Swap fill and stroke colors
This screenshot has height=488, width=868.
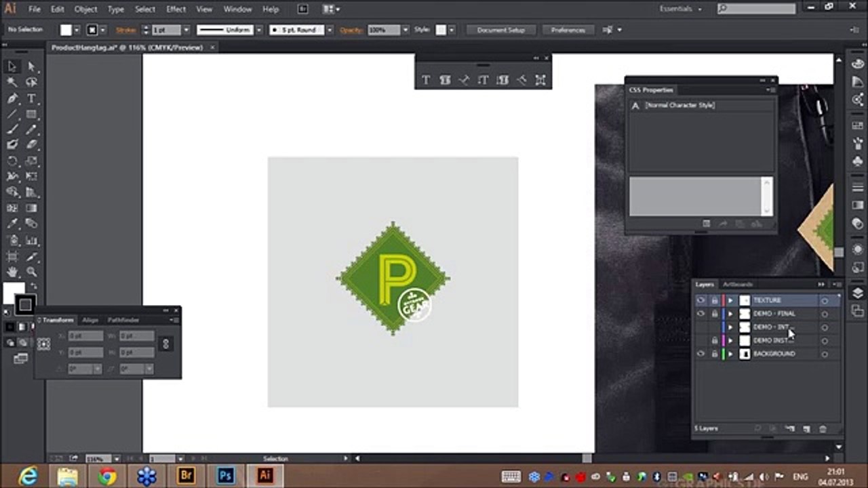click(33, 287)
